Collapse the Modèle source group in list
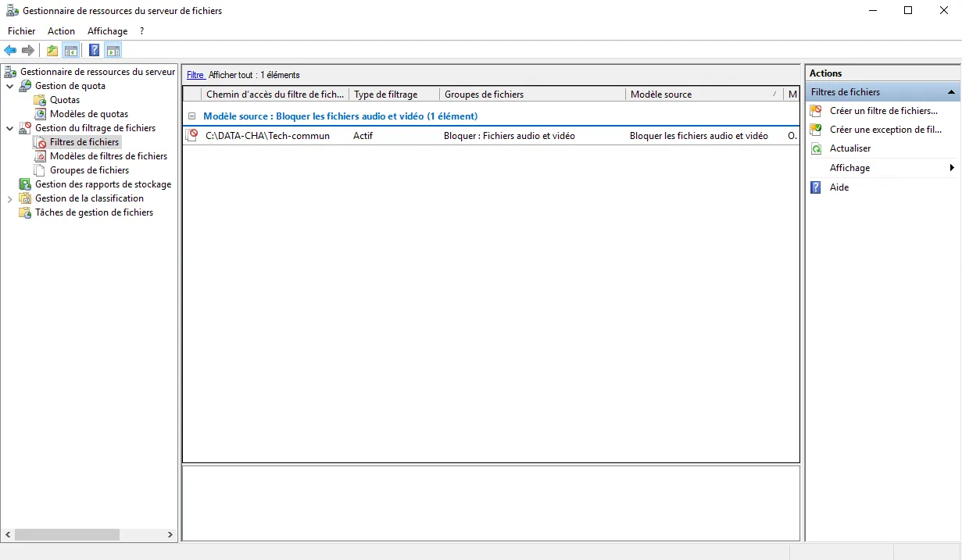 click(192, 116)
